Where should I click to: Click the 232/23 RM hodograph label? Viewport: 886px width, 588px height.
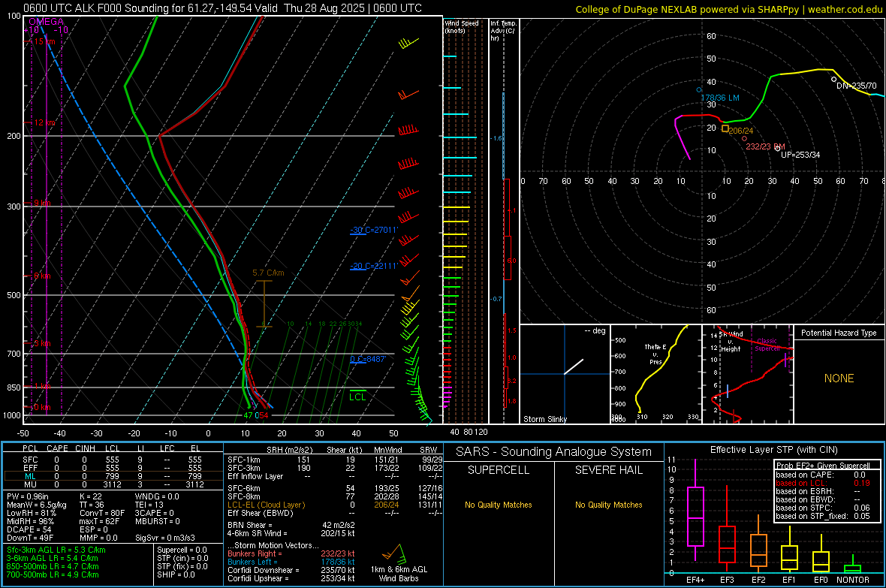765,146
